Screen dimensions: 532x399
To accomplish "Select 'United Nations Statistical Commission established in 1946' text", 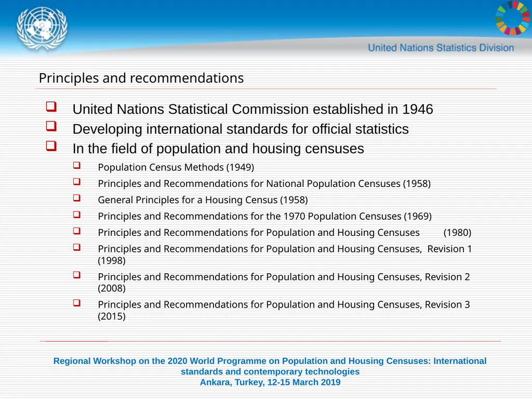I will pos(253,109).
